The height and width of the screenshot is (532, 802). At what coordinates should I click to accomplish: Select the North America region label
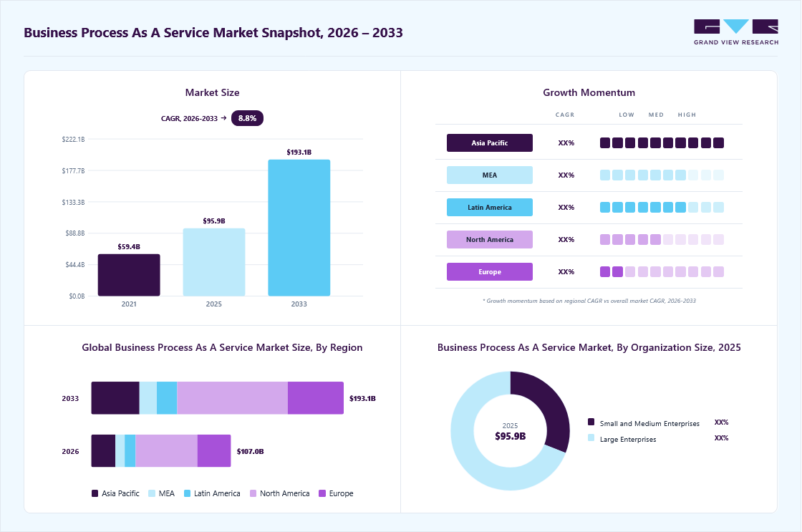coord(490,239)
